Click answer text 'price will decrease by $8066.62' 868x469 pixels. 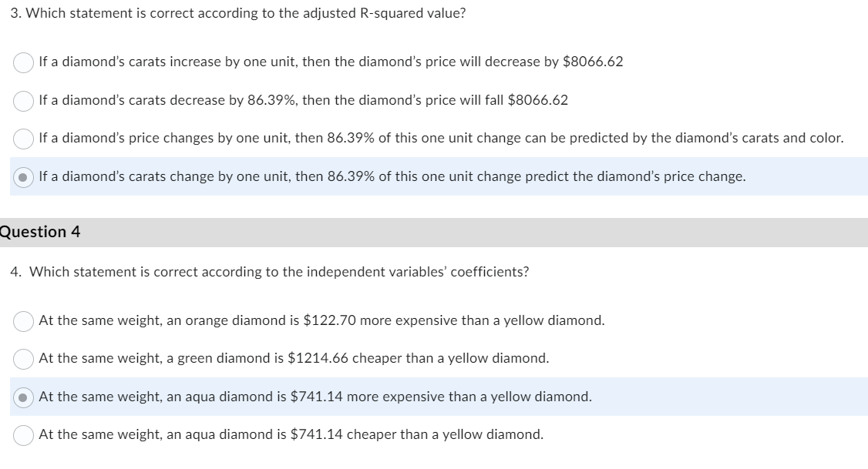click(x=331, y=62)
